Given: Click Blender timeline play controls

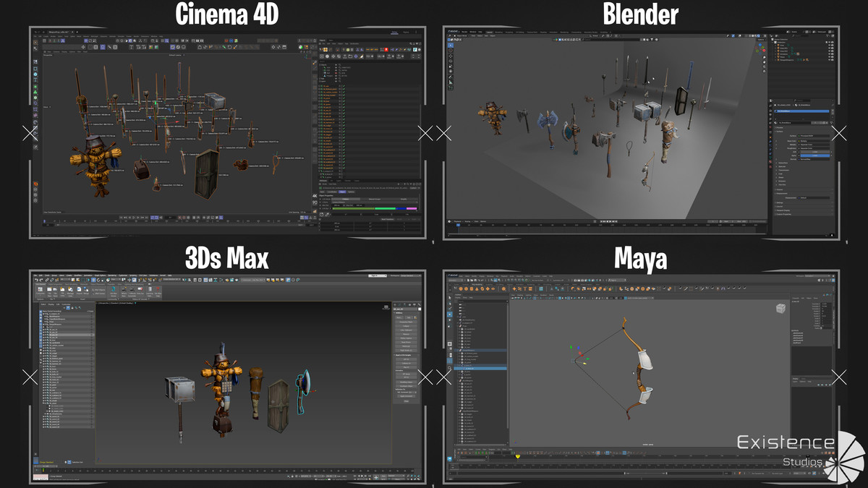Looking at the screenshot, I should tap(609, 221).
